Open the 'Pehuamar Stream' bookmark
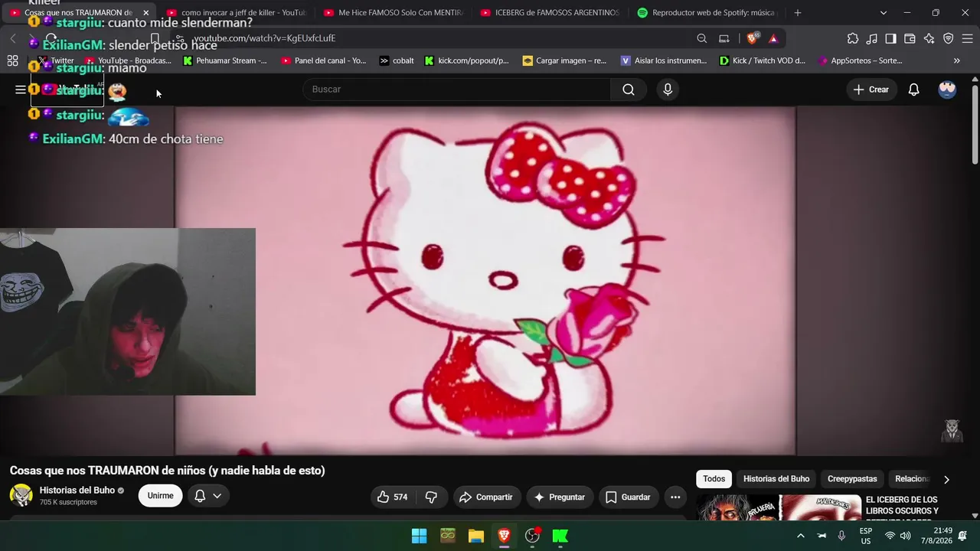 pyautogui.click(x=225, y=60)
